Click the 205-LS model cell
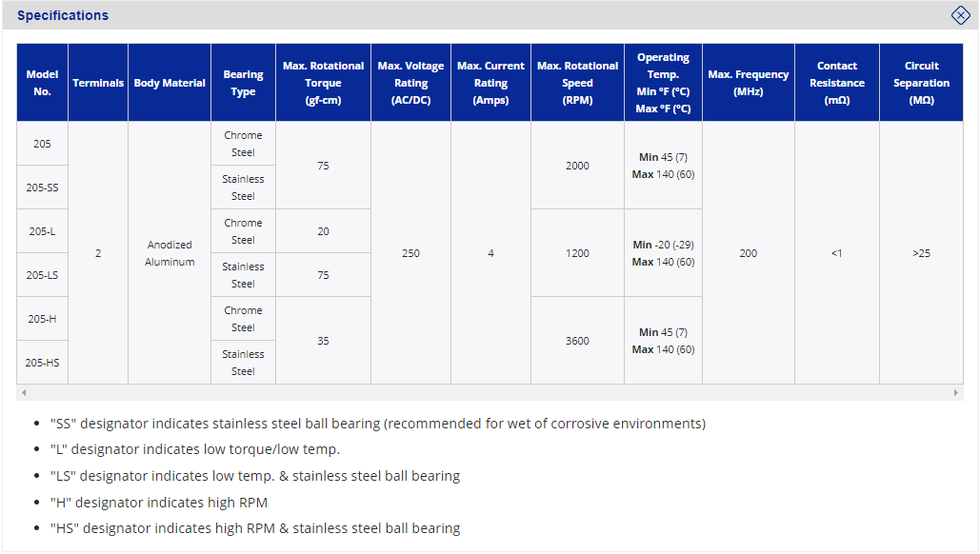 (43, 275)
